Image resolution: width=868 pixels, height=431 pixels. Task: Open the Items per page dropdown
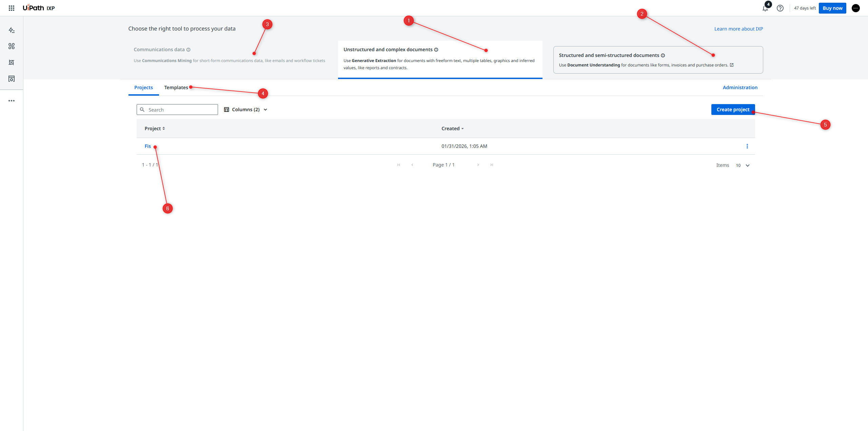(x=743, y=165)
